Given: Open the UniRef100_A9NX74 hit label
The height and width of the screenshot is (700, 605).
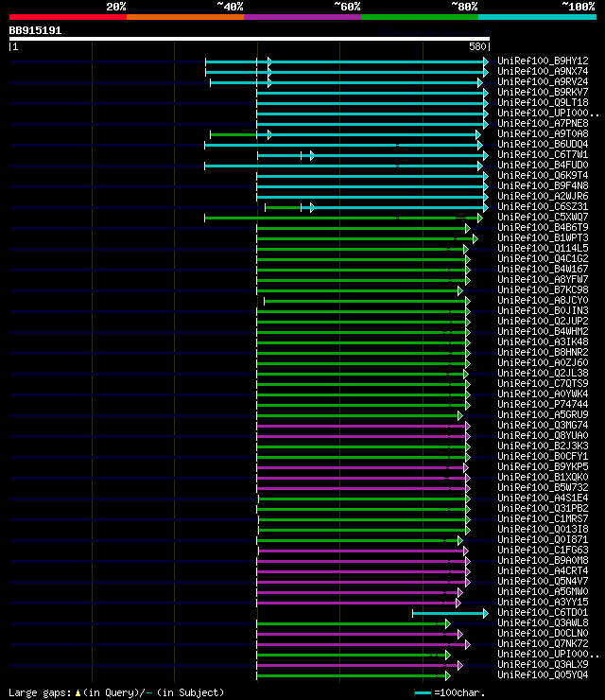Looking at the screenshot, I should tap(543, 72).
